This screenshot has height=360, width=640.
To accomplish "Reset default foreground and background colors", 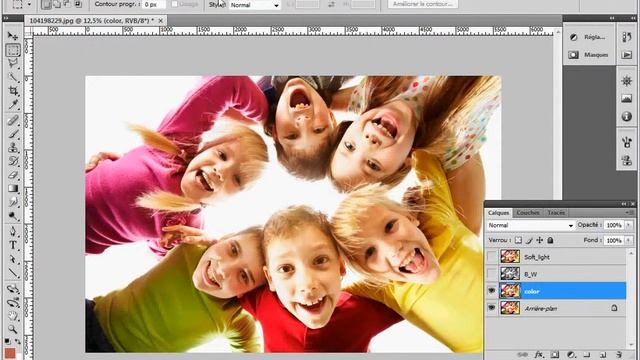I will [x=8, y=341].
